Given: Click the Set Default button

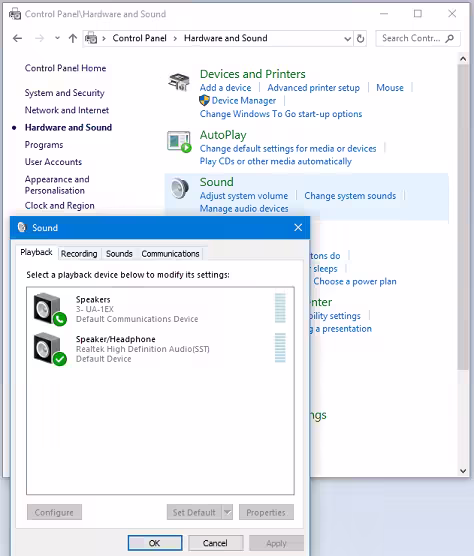Looking at the screenshot, I should [194, 512].
